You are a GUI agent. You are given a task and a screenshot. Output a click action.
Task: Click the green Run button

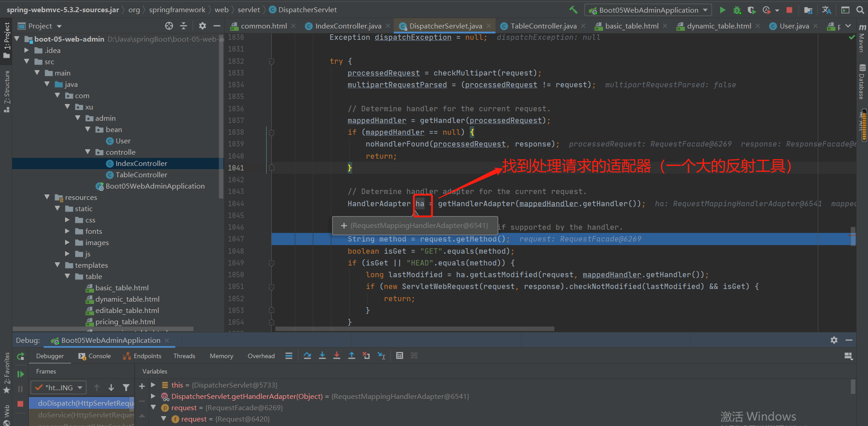[x=722, y=10]
